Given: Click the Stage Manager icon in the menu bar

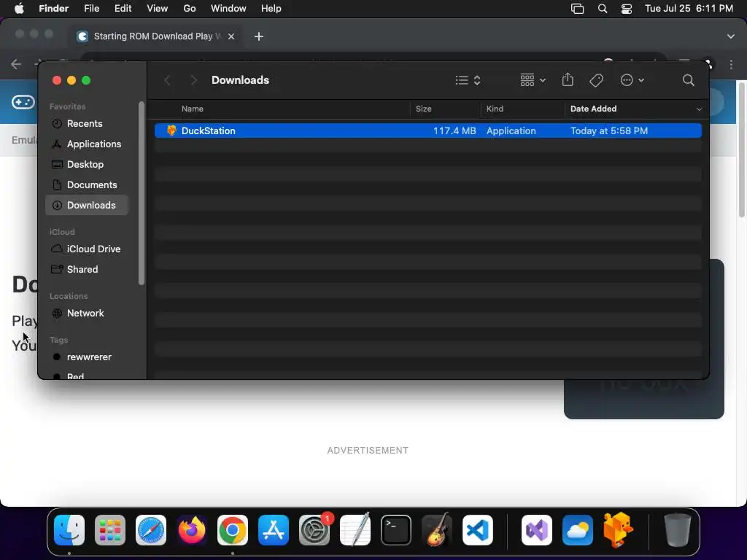Looking at the screenshot, I should point(578,9).
